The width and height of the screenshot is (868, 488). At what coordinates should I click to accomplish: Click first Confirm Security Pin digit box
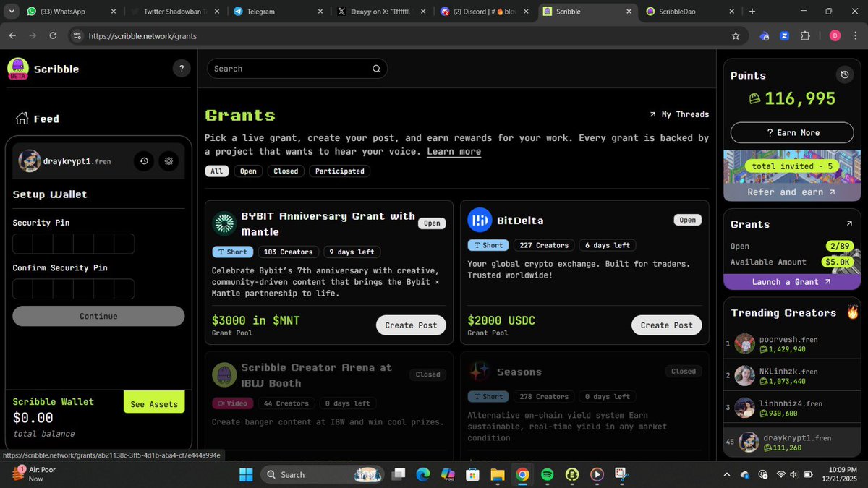coord(22,289)
